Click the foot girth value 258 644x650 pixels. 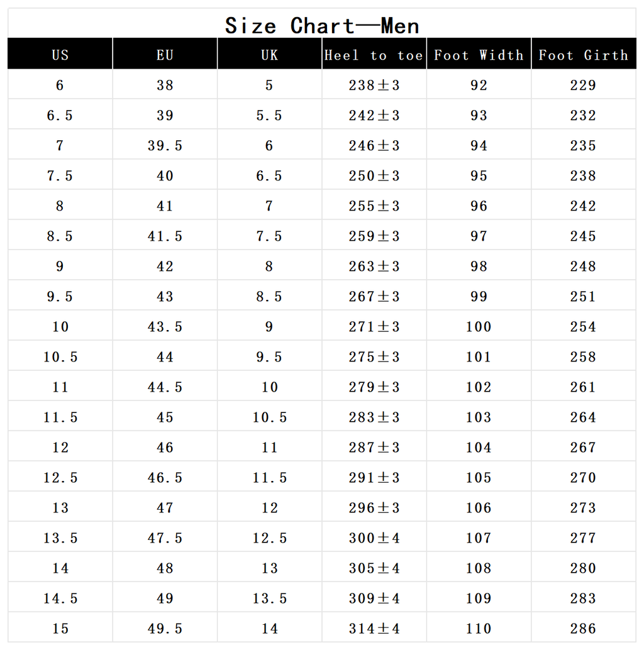coord(584,356)
